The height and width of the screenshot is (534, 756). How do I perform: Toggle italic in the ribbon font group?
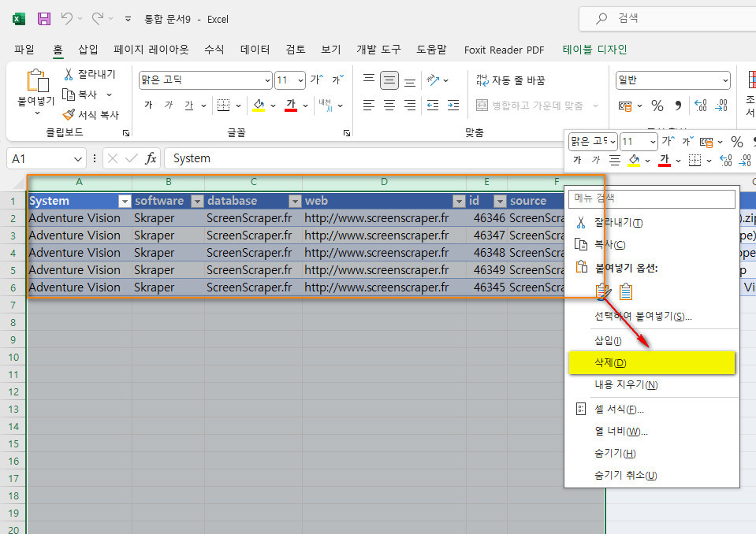pos(169,105)
